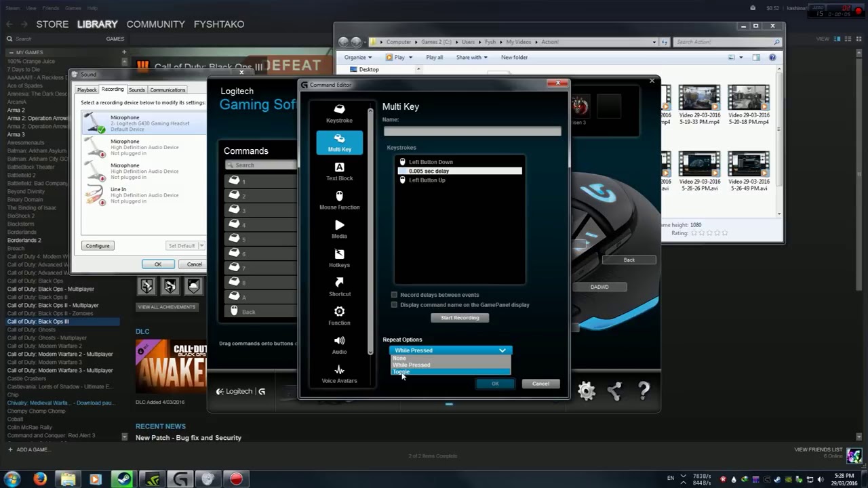The width and height of the screenshot is (868, 488).
Task: Click the Commands search box
Action: tap(261, 165)
